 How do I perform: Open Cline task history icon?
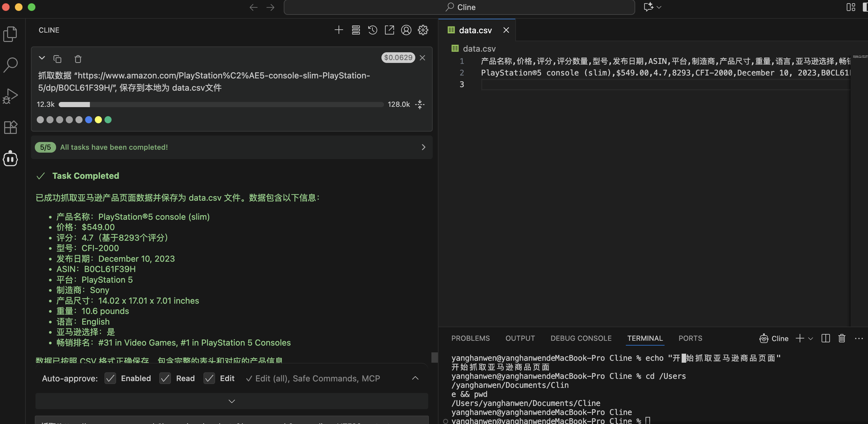point(373,30)
